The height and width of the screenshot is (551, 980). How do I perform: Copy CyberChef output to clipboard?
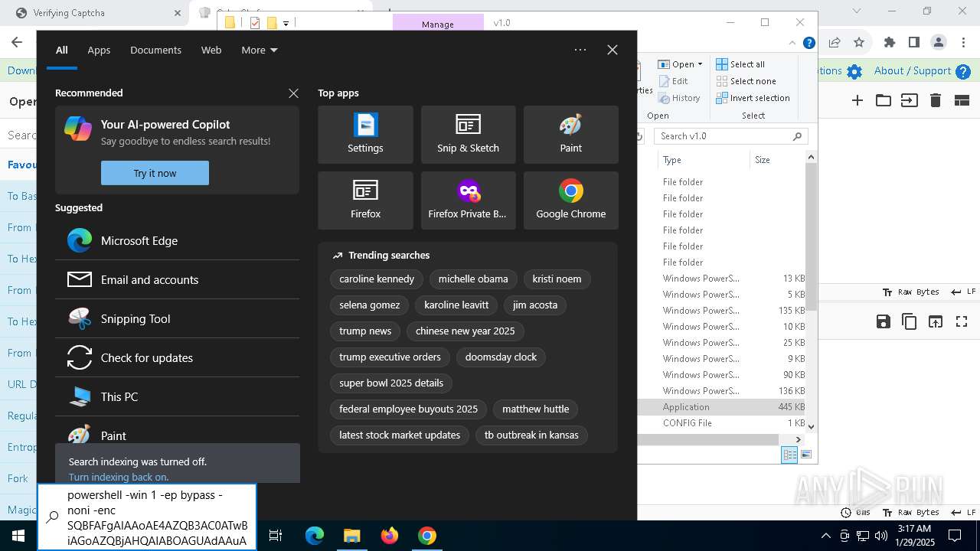pos(910,321)
